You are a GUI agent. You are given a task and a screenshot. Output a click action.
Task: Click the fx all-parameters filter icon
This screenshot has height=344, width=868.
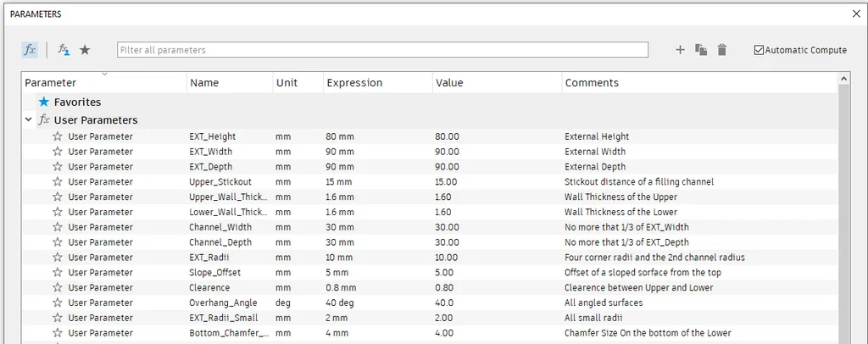(x=30, y=50)
